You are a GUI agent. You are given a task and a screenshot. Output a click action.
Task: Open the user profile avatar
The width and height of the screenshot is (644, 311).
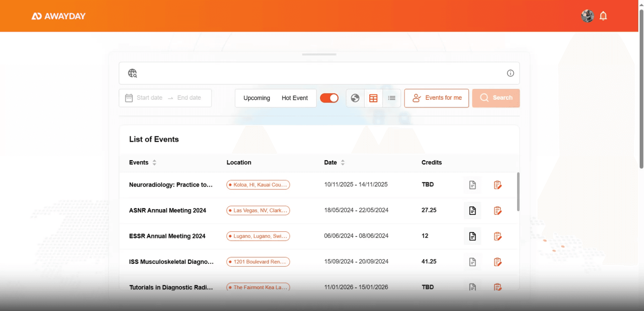tap(588, 16)
